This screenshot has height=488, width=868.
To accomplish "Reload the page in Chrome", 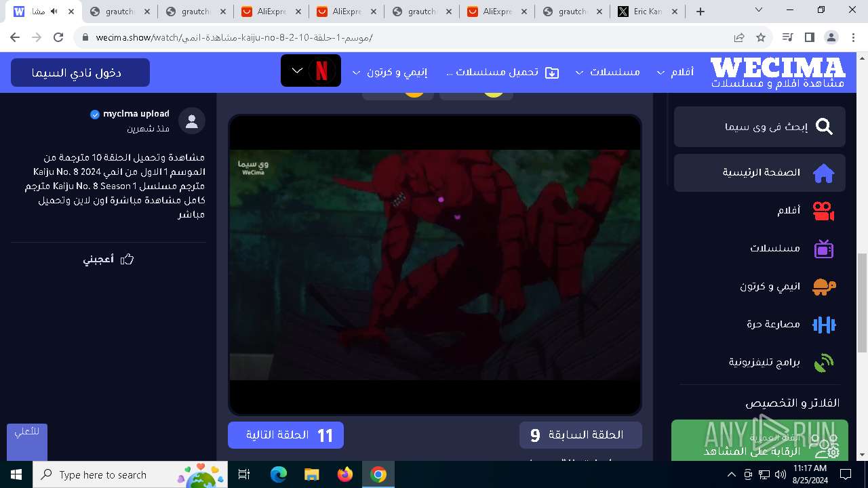I will click(58, 37).
